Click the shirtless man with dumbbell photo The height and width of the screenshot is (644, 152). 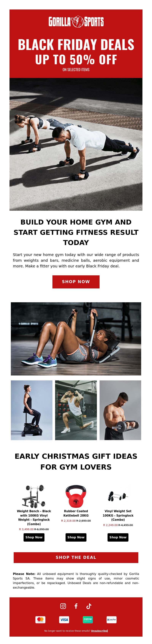(x=120, y=410)
